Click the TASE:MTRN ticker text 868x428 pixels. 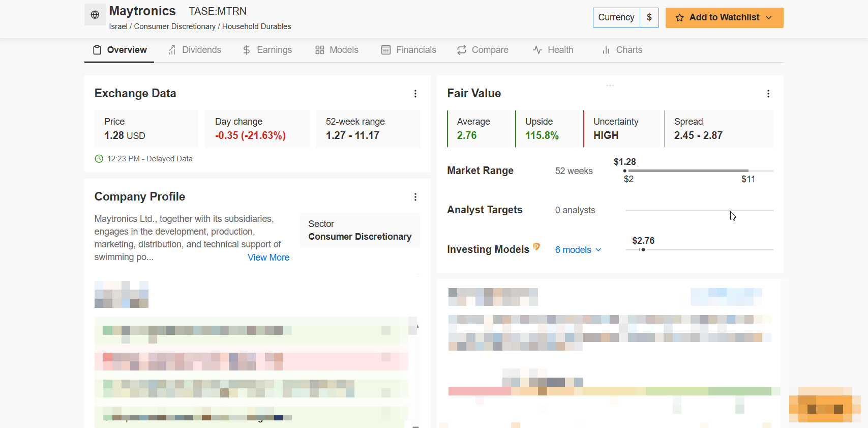(x=218, y=11)
